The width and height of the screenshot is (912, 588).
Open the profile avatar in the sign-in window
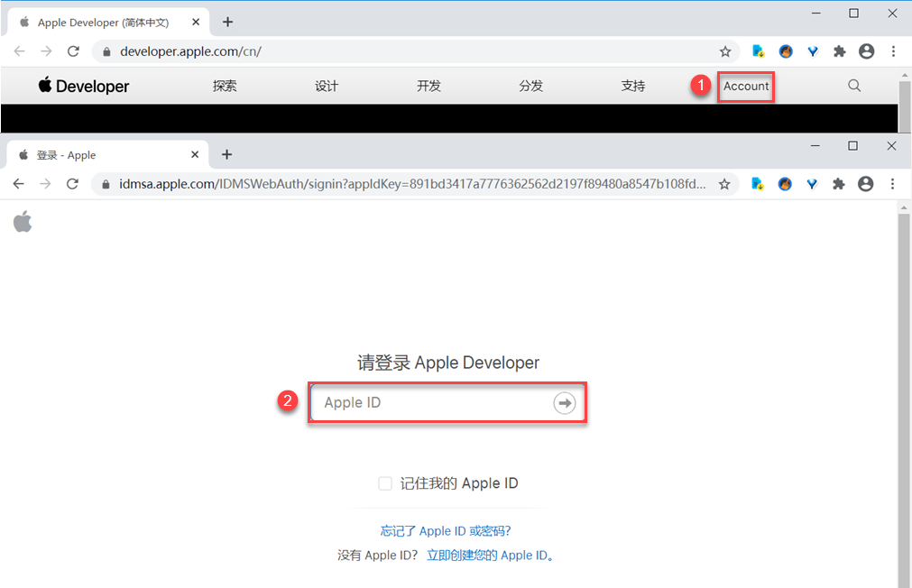pos(865,184)
